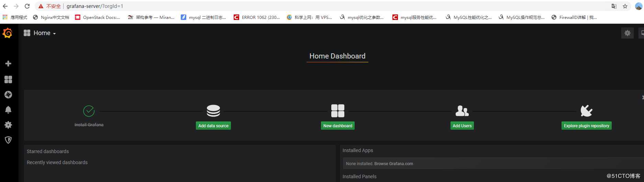Viewport: 644px width, 182px height.
Task: Click the plug icon above Explore plugin repository
Action: [586, 111]
